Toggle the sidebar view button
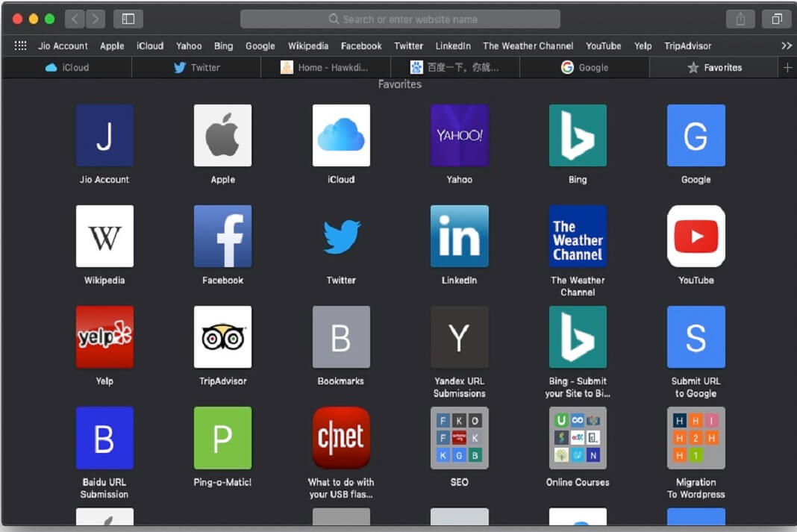The image size is (797, 532). click(128, 19)
